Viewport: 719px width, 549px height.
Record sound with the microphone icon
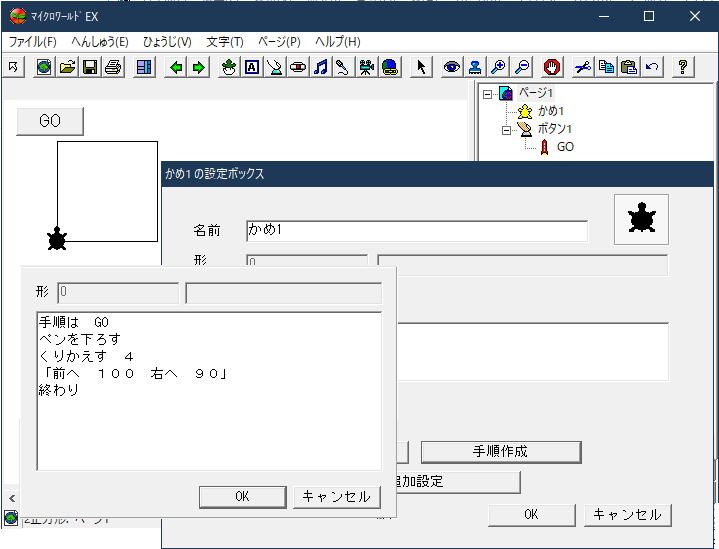pos(343,67)
